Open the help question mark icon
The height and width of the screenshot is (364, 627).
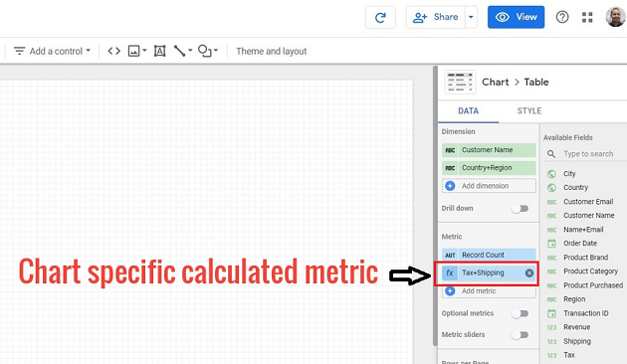click(562, 17)
